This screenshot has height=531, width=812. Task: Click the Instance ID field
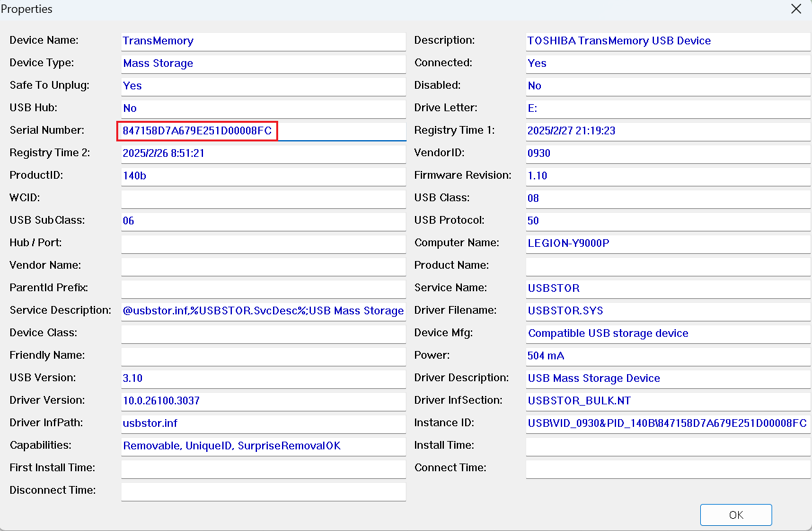point(667,424)
